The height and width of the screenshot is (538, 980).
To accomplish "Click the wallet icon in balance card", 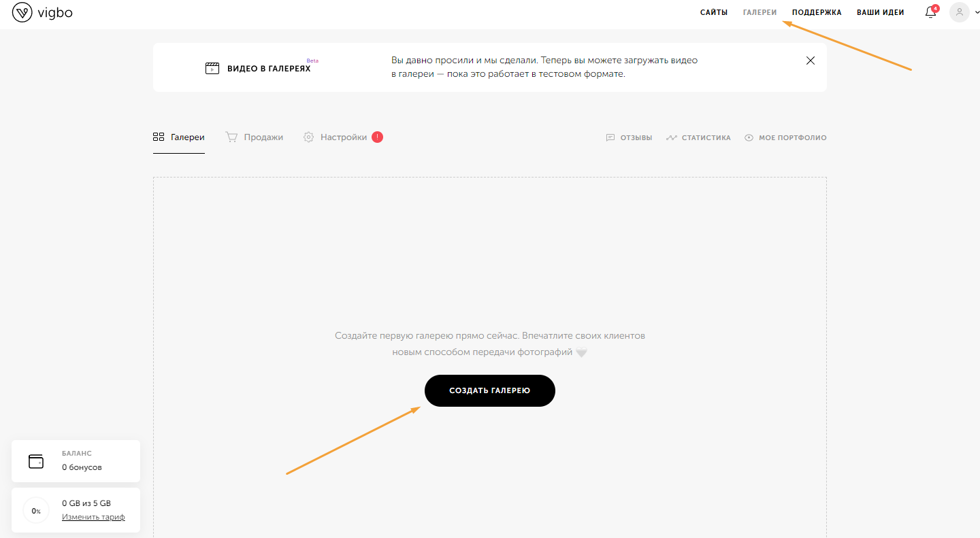I will [36, 461].
